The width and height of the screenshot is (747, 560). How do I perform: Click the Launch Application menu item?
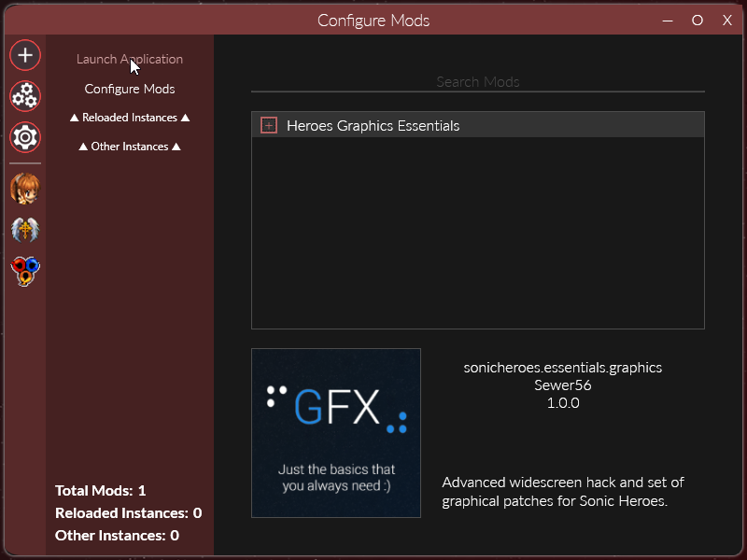coord(130,59)
